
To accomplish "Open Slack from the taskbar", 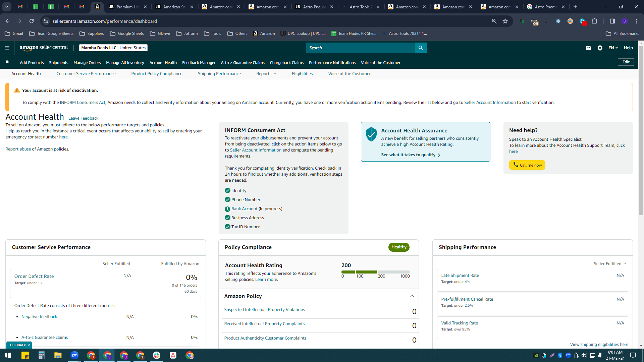I will pyautogui.click(x=157, y=355).
